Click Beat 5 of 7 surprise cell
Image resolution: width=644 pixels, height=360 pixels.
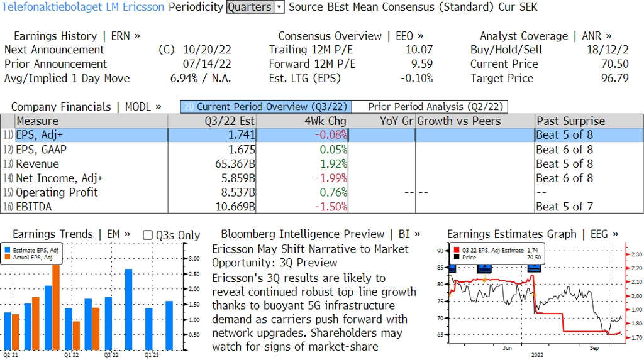click(x=564, y=207)
